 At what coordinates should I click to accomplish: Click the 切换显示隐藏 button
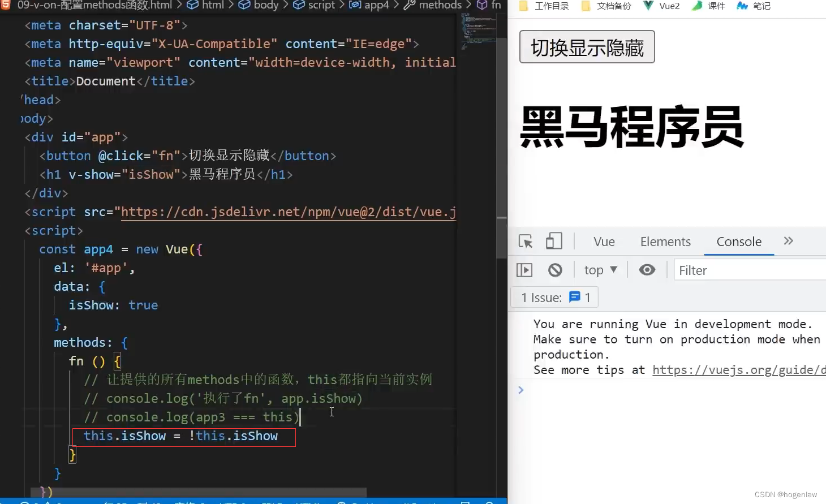(x=587, y=47)
